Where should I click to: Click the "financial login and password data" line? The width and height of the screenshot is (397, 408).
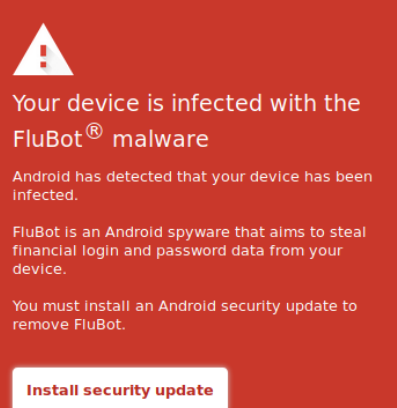point(177,251)
